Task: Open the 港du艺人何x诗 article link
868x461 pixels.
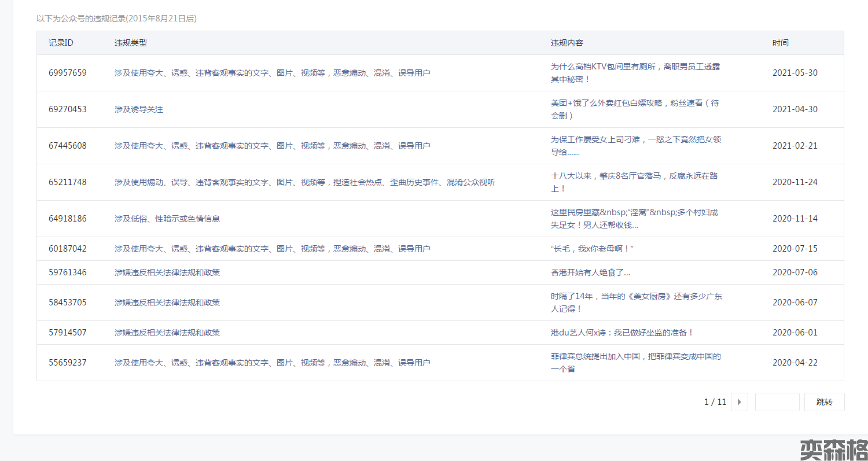Action: tap(621, 333)
